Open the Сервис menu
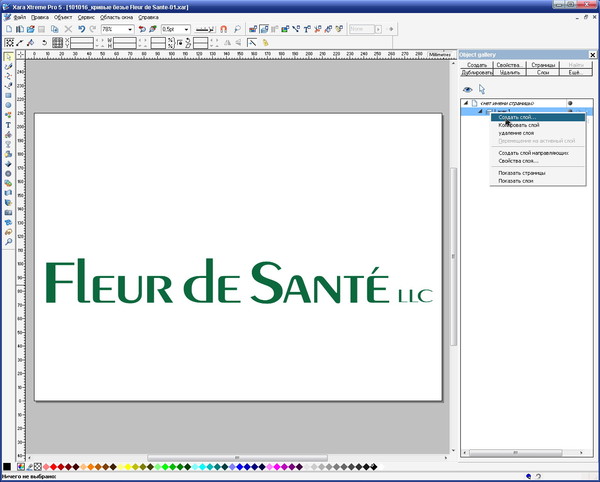Image resolution: width=600 pixels, height=482 pixels. (x=86, y=18)
